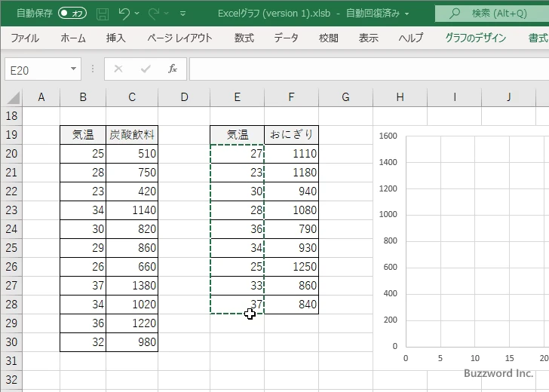The height and width of the screenshot is (392, 549).
Task: Click the 検索 search box
Action: click(492, 14)
